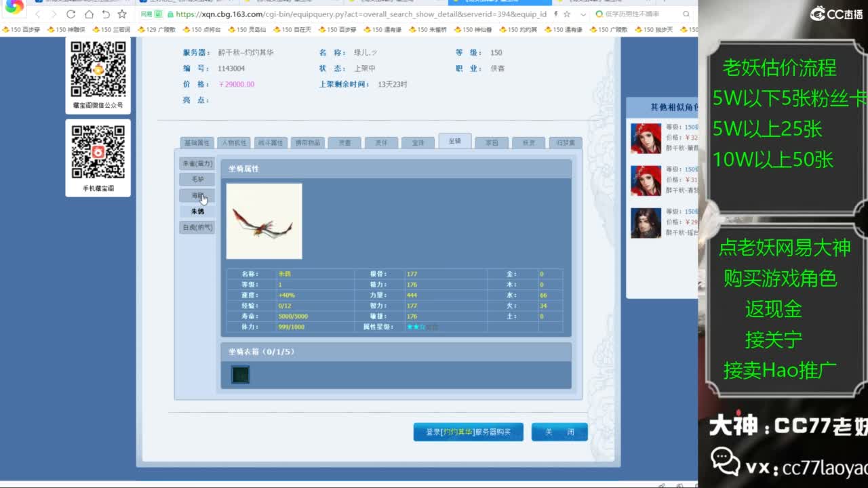
Task: Click the listing number 1143004
Action: click(231, 68)
